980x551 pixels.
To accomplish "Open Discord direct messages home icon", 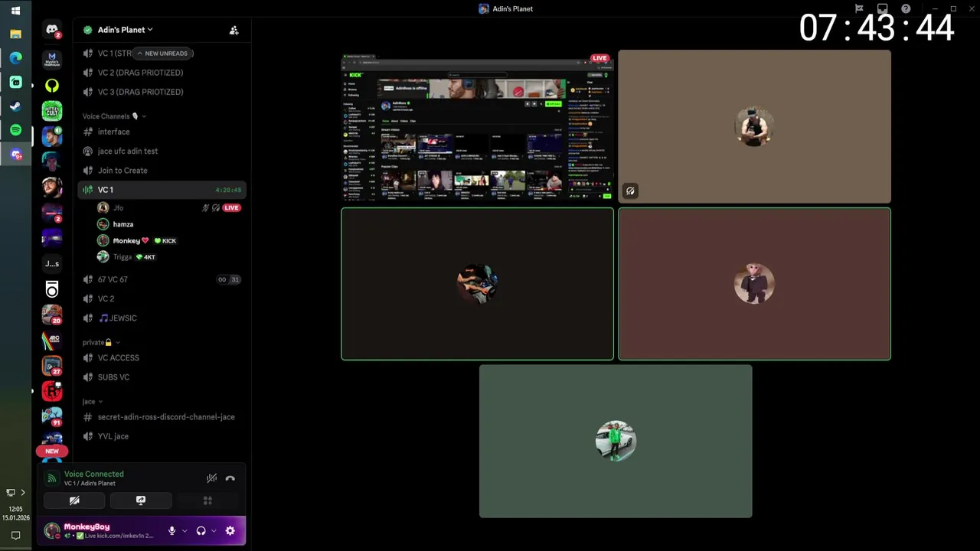I will [52, 30].
